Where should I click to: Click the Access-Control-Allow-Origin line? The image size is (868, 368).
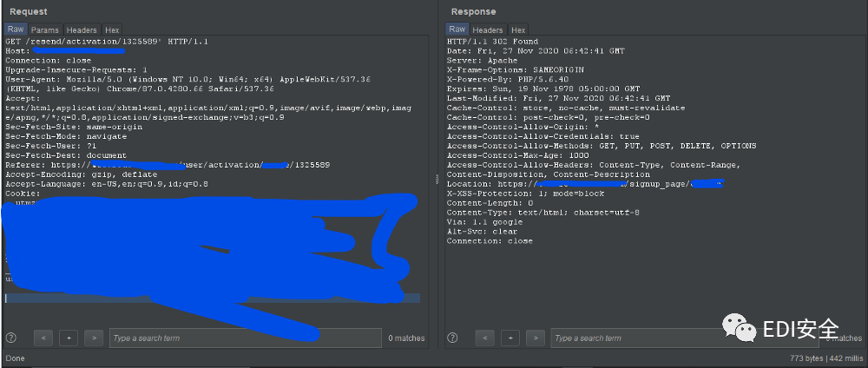[x=523, y=127]
